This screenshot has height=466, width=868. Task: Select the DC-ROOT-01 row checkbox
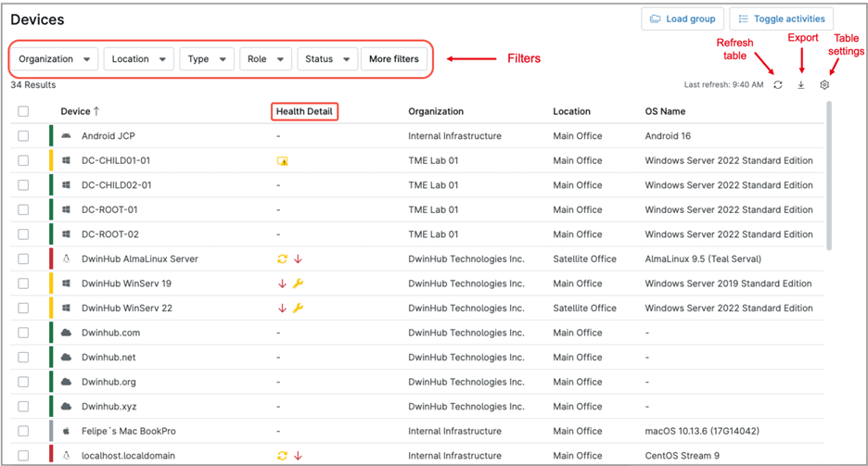coord(23,210)
